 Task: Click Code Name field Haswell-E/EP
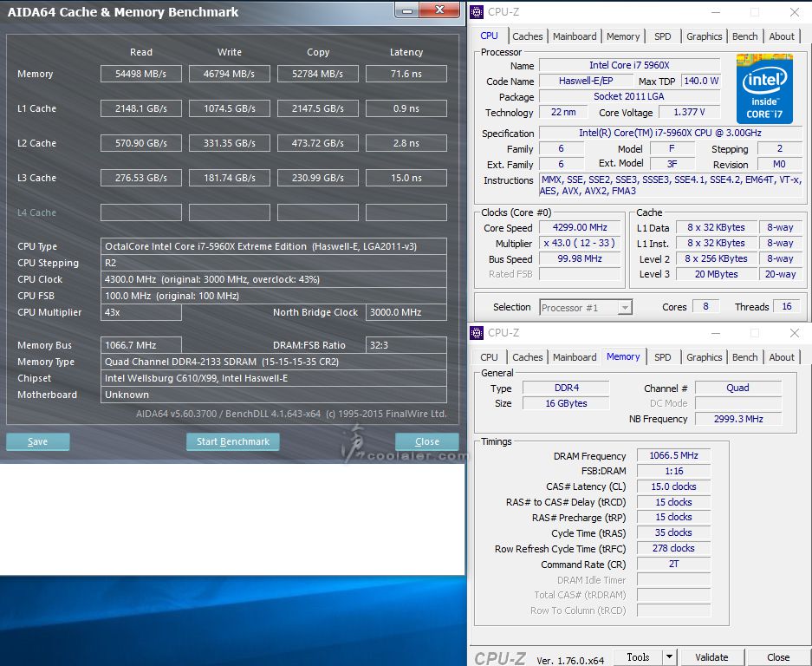point(586,81)
